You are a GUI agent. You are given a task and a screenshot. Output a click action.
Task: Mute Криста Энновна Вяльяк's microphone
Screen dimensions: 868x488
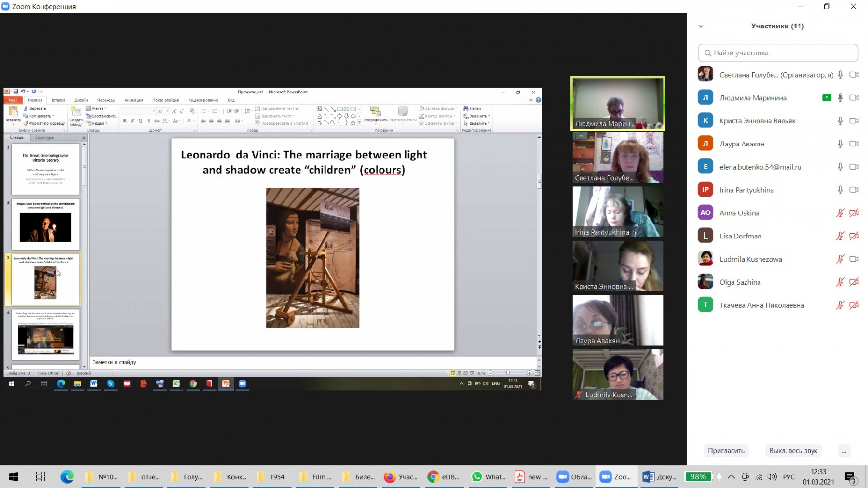pyautogui.click(x=840, y=121)
